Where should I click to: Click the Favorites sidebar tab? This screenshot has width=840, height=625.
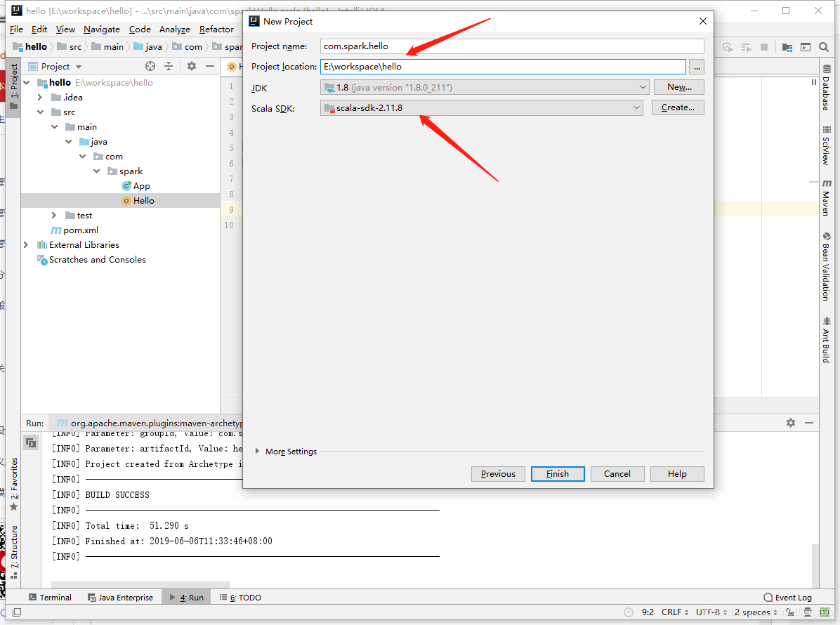[x=14, y=484]
